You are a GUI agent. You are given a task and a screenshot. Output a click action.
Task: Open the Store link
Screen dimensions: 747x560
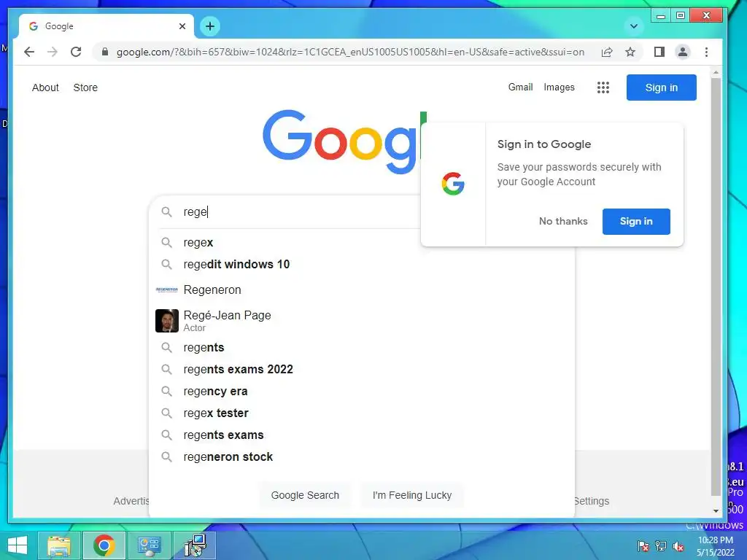[85, 87]
